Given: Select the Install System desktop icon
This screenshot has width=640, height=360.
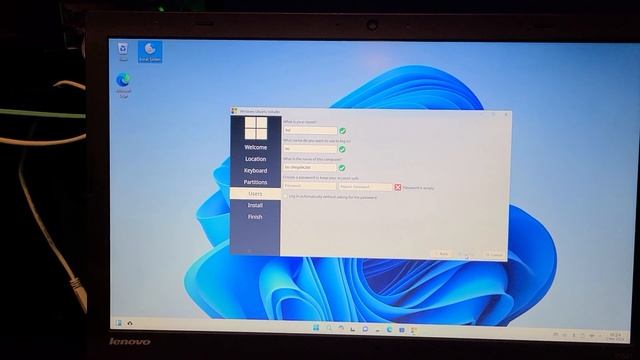Looking at the screenshot, I should click(x=150, y=51).
